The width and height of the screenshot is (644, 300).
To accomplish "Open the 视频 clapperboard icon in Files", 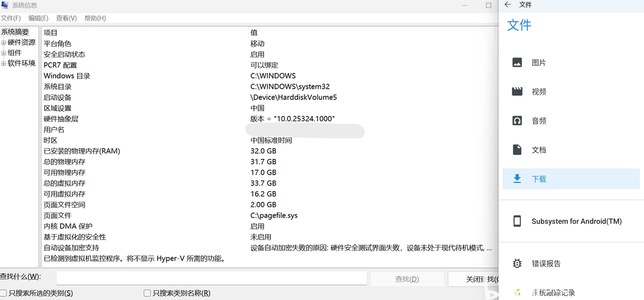I will click(x=517, y=92).
